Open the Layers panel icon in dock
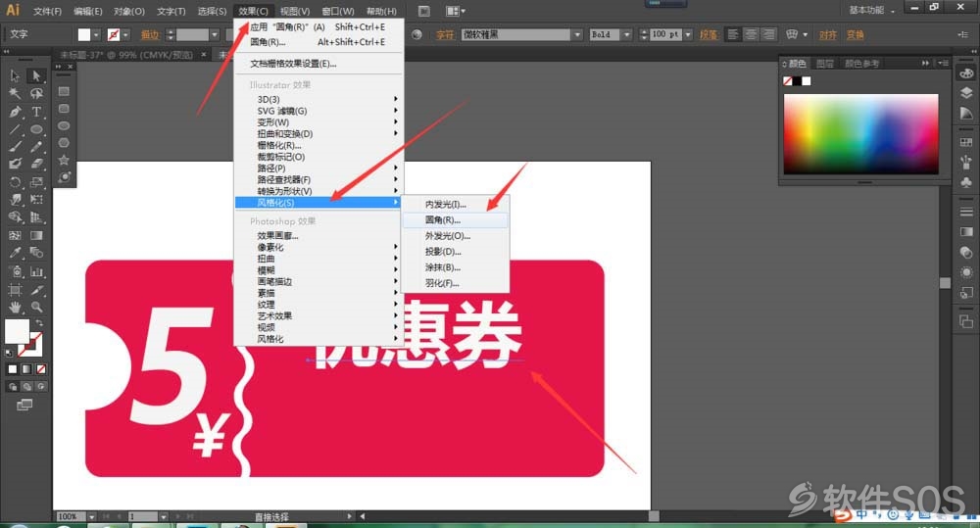This screenshot has width=980, height=528. pos(966,93)
